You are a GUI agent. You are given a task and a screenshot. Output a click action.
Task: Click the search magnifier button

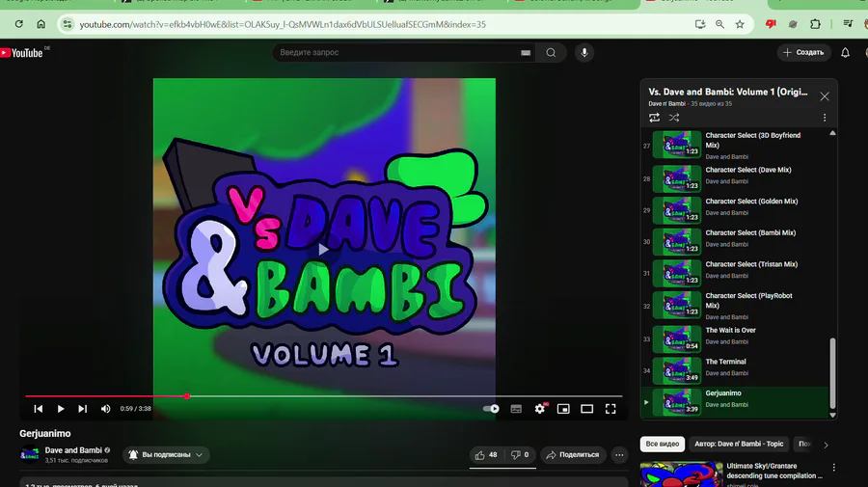[551, 53]
